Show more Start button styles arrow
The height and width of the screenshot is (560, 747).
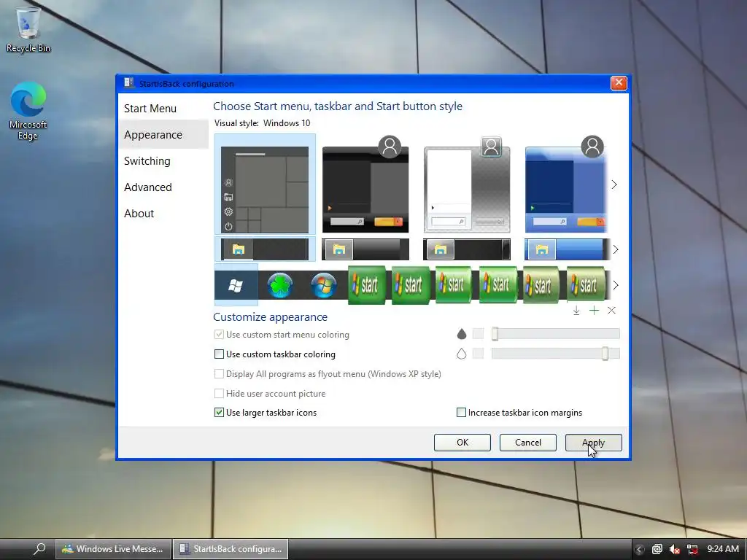click(616, 285)
